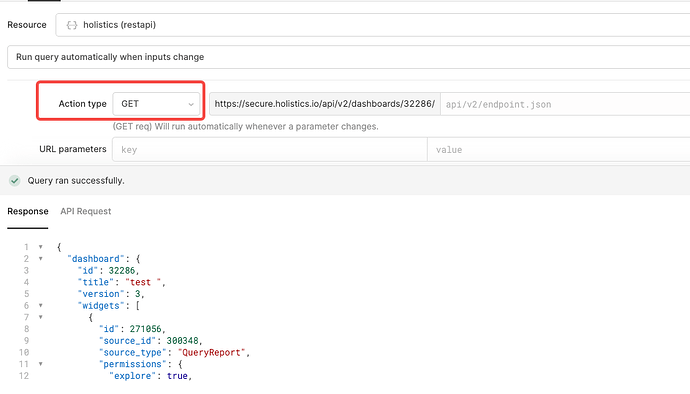Click the braces icon beside holistics resource
This screenshot has height=394, width=690.
pyautogui.click(x=72, y=25)
